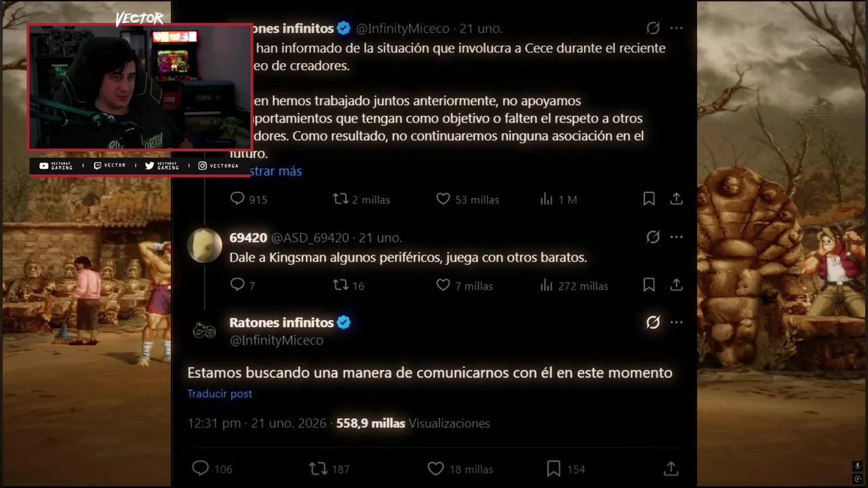Open more options menu on the top post
The width and height of the screenshot is (868, 488).
[676, 28]
